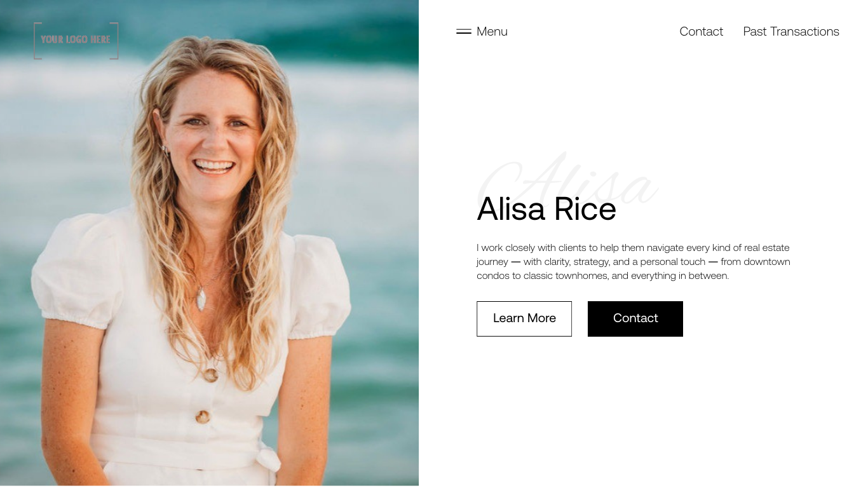Open the hamburger icon beside Menu
This screenshot has width=868, height=488.
click(x=463, y=31)
